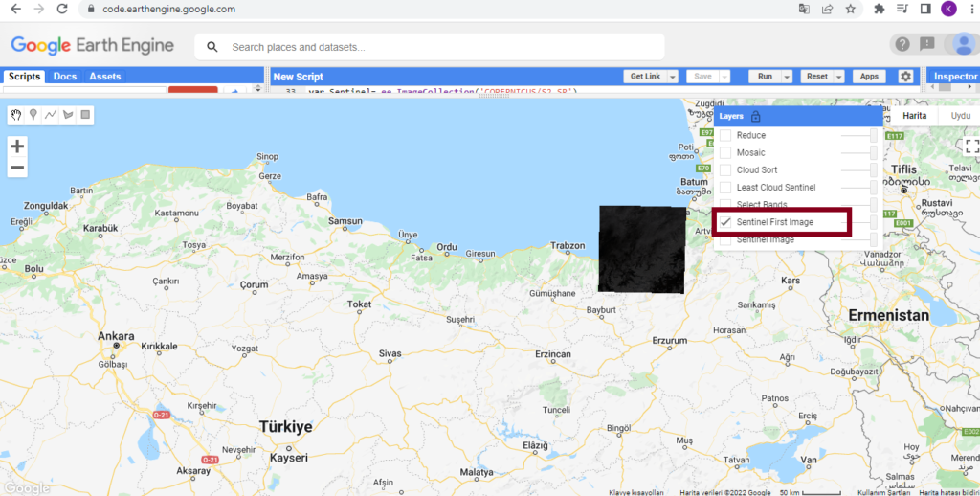Uncheck the Sentinel First Image layer
Viewport: 980px width, 496px height.
tap(725, 222)
